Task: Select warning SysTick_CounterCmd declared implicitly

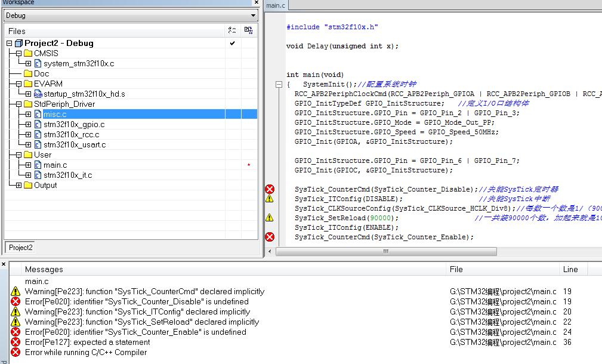Action: point(145,291)
